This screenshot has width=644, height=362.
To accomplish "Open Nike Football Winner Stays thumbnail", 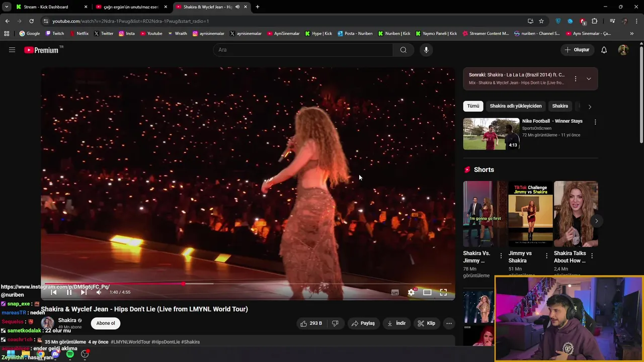I will tap(491, 134).
